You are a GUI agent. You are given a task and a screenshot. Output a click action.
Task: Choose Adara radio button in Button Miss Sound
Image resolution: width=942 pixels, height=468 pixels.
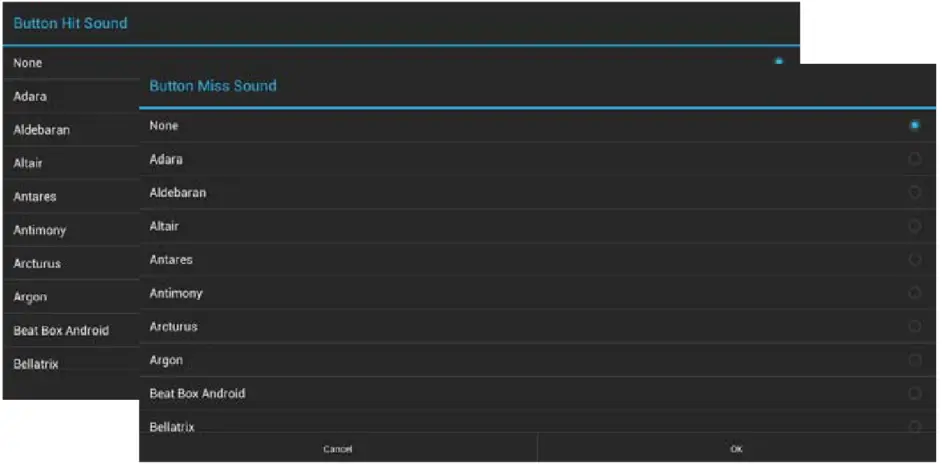[914, 159]
